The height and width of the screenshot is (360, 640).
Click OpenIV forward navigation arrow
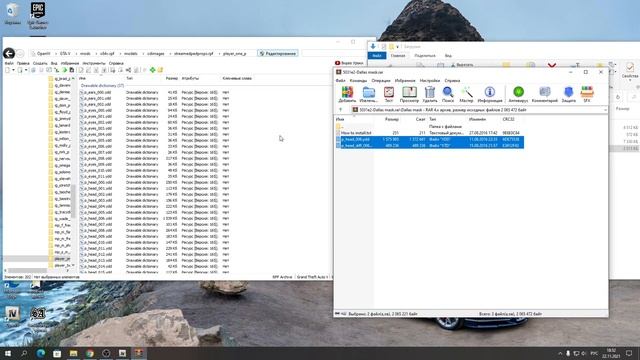point(20,53)
